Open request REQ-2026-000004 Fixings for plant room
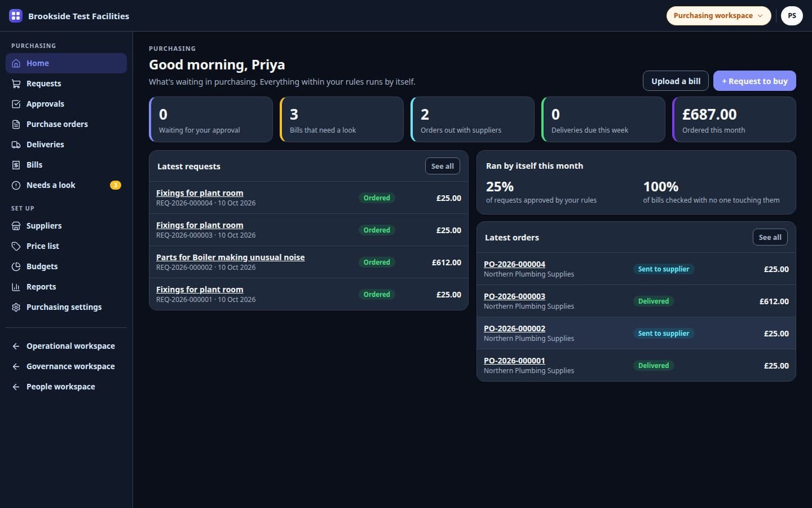 point(200,193)
